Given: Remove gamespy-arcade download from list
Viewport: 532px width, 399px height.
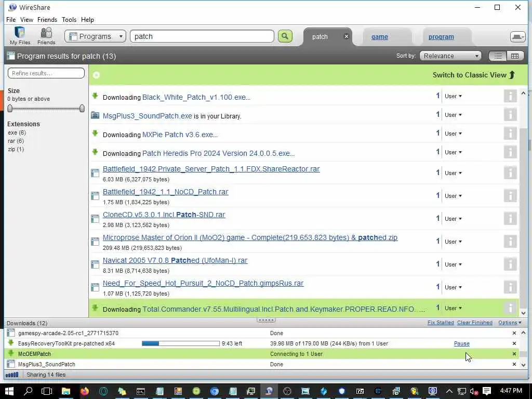Looking at the screenshot, I should click(x=514, y=333).
